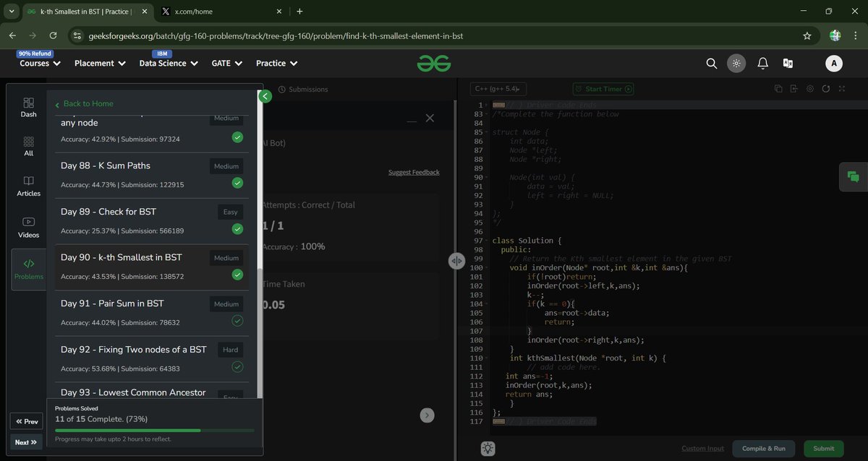Image resolution: width=868 pixels, height=461 pixels.
Task: Expand the Data Science dropdown menu
Action: point(169,64)
